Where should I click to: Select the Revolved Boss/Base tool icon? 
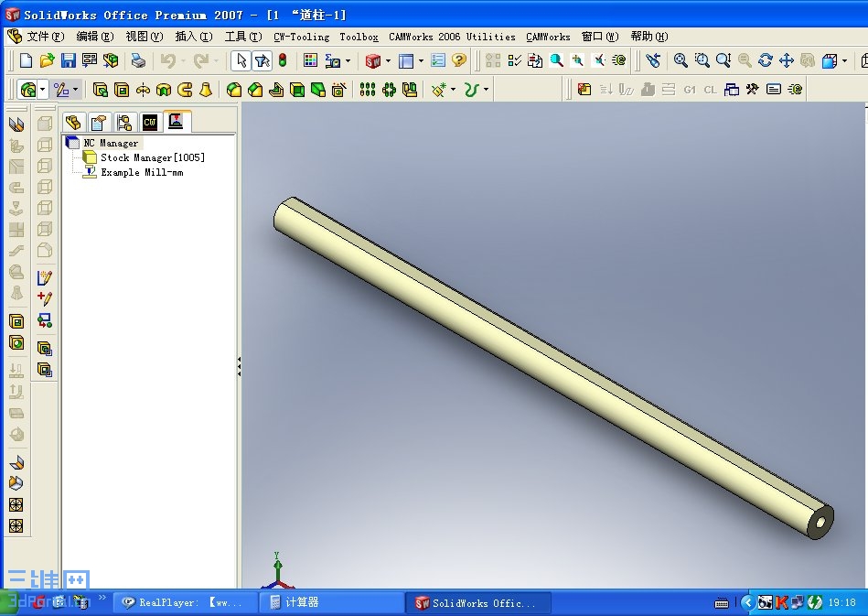(143, 89)
